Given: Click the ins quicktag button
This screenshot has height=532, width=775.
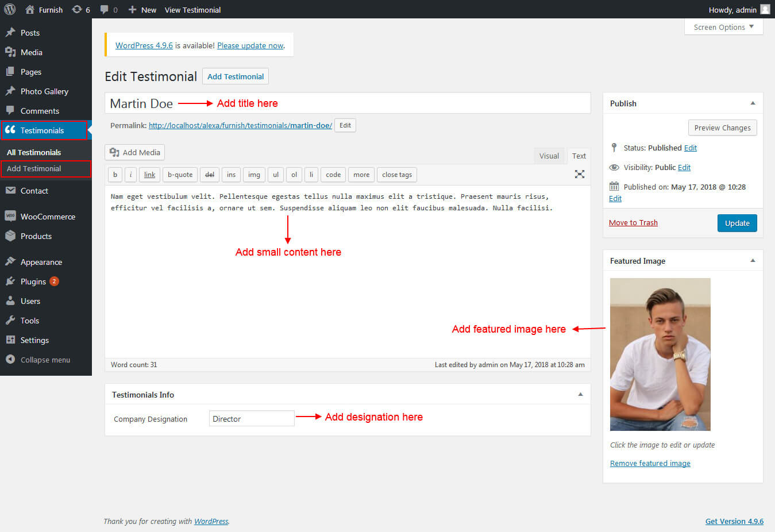Looking at the screenshot, I should click(x=231, y=175).
